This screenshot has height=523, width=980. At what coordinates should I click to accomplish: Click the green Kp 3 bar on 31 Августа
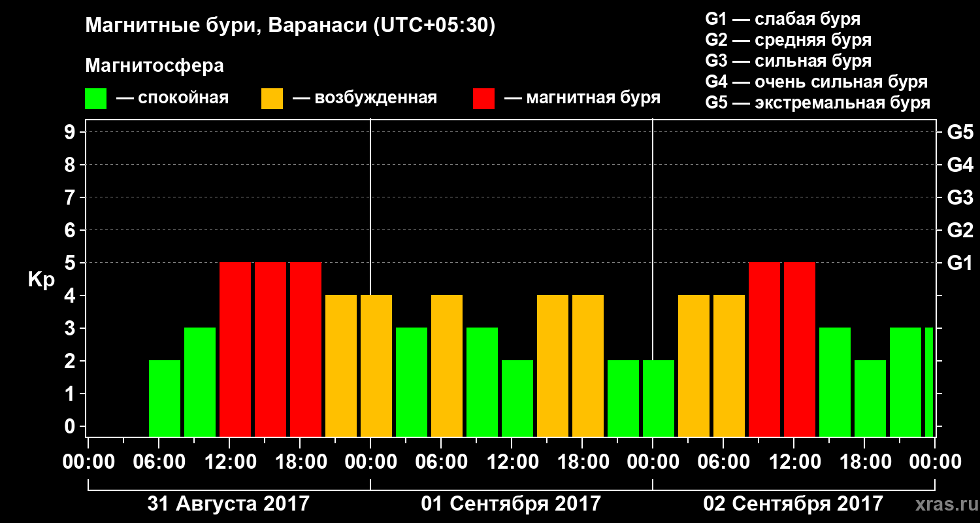[200, 382]
